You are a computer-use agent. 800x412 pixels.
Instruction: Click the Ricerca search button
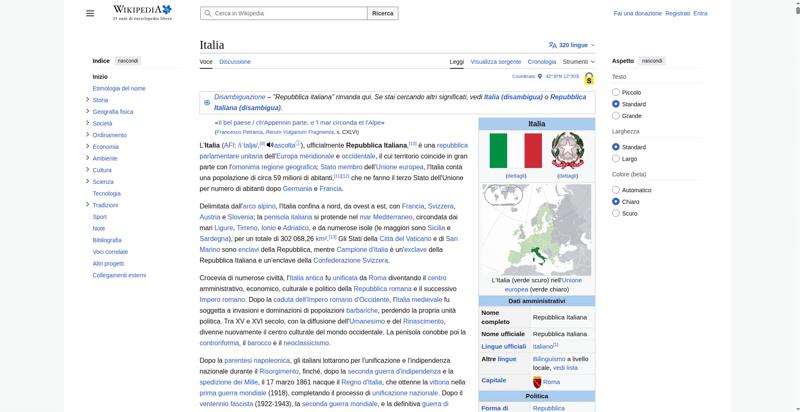(x=383, y=13)
